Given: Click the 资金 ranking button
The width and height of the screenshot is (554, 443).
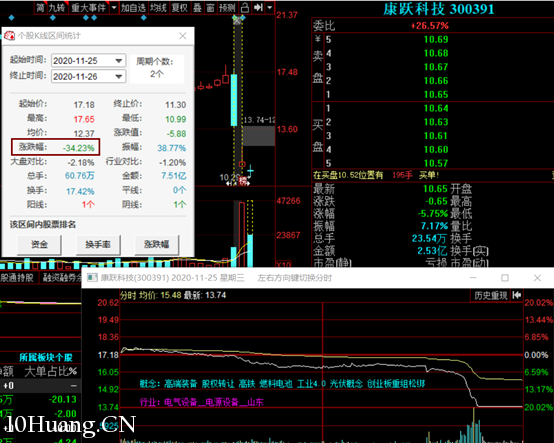Looking at the screenshot, I should [x=39, y=244].
